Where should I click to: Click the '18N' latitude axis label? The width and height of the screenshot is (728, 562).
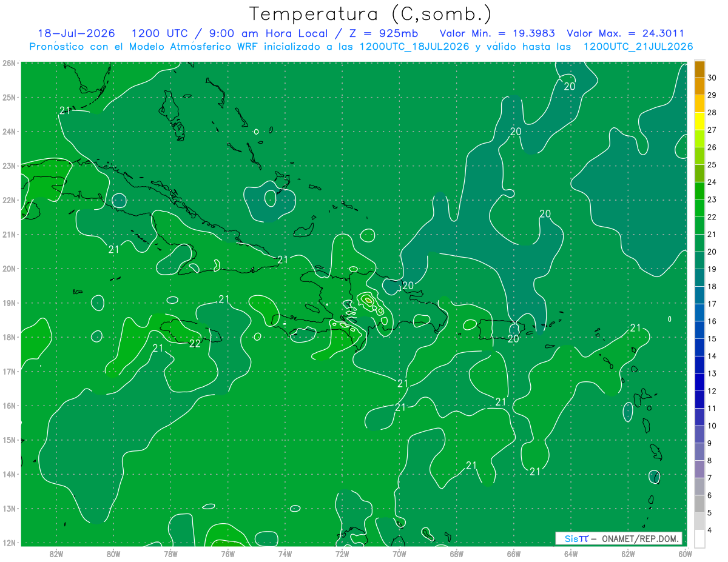point(8,337)
